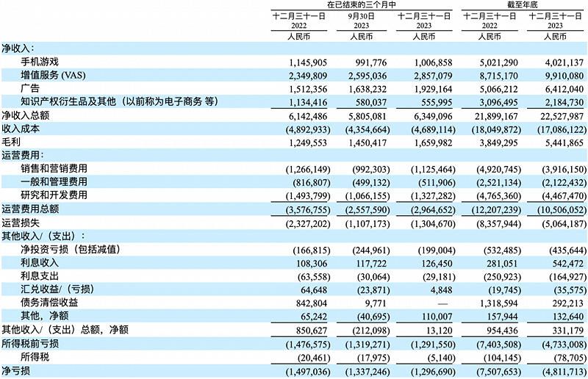Viewport: 588px width, 379px height.
Task: Select the value 5,441,865
Action: pos(564,143)
